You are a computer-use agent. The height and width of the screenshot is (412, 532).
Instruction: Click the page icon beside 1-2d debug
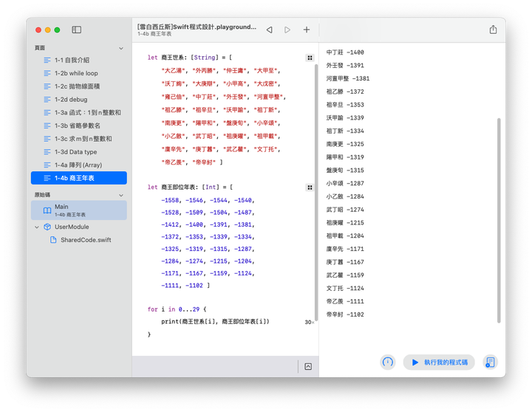(47, 100)
